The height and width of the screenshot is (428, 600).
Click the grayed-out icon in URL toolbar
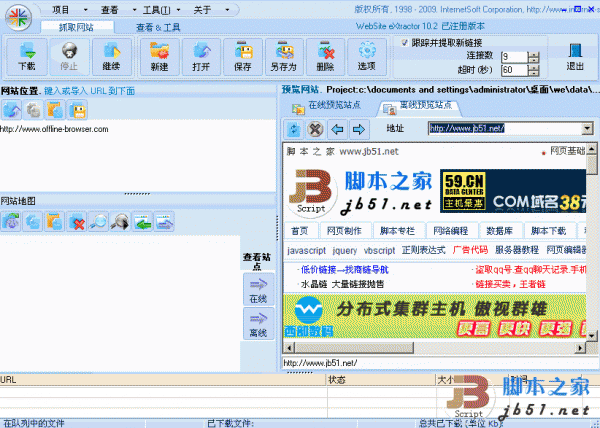[x=34, y=110]
